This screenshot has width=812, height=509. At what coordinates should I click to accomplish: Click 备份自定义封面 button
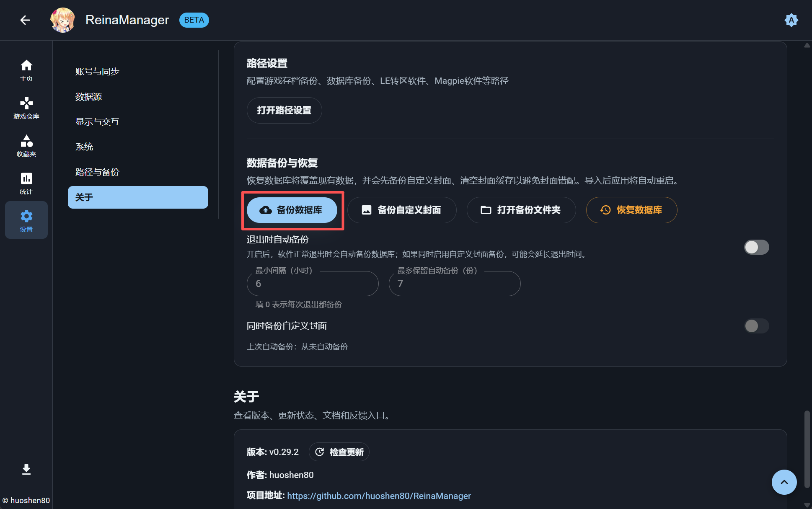pyautogui.click(x=402, y=210)
